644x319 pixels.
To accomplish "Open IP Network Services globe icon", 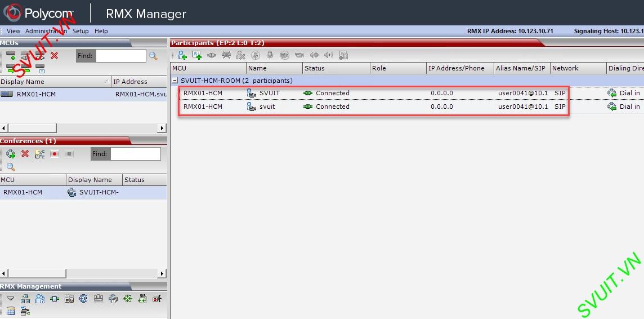I will 83,299.
